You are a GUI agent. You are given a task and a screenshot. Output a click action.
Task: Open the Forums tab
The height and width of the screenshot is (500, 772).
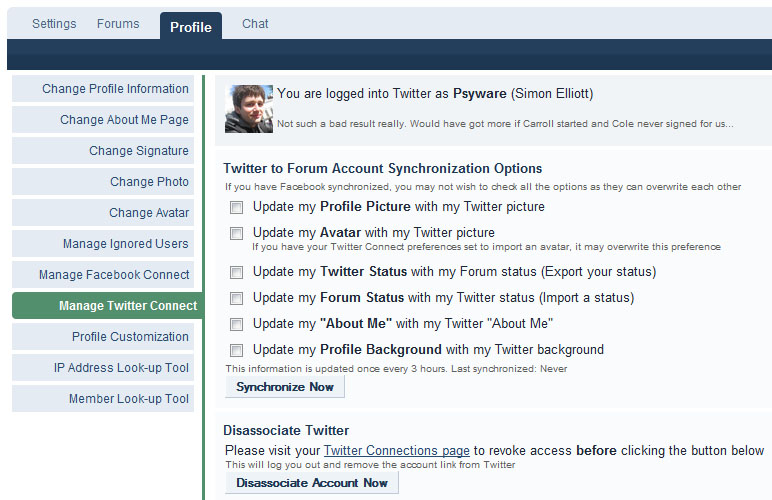118,24
